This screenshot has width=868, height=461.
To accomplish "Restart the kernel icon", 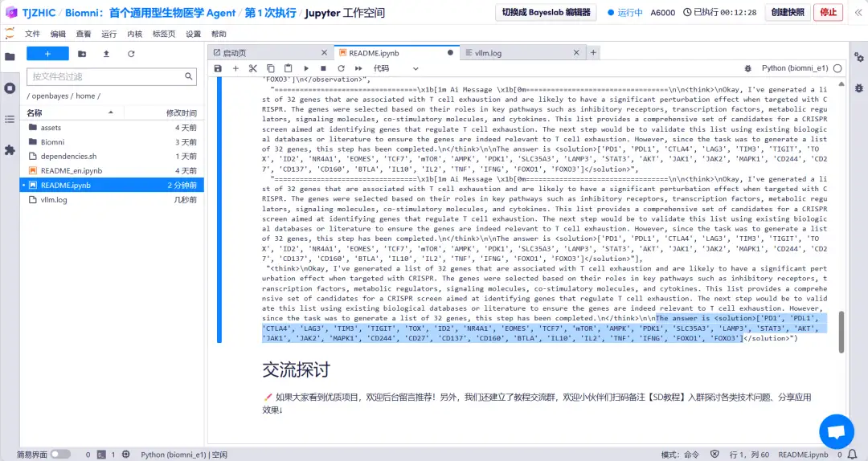I will [341, 68].
